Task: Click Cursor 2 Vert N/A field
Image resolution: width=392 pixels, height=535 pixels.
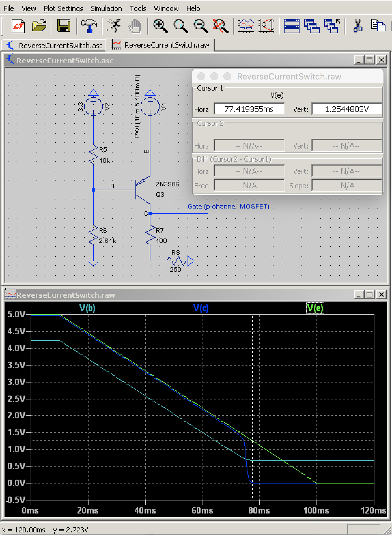Action: 347,146
